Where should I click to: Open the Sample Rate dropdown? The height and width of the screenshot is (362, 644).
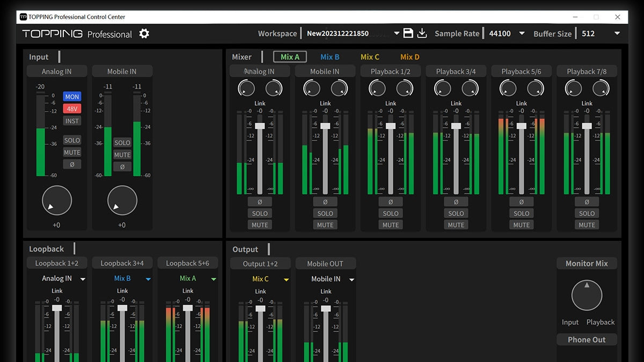pyautogui.click(x=521, y=33)
